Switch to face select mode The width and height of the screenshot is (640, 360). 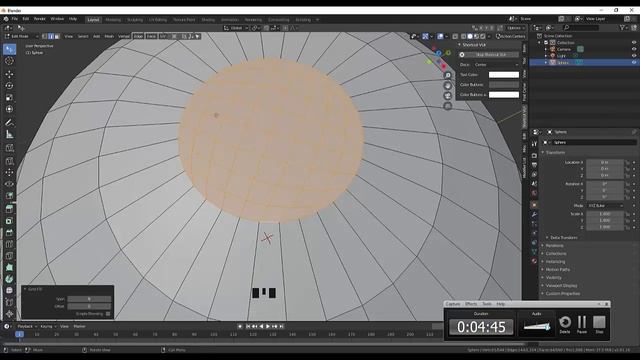57,36
